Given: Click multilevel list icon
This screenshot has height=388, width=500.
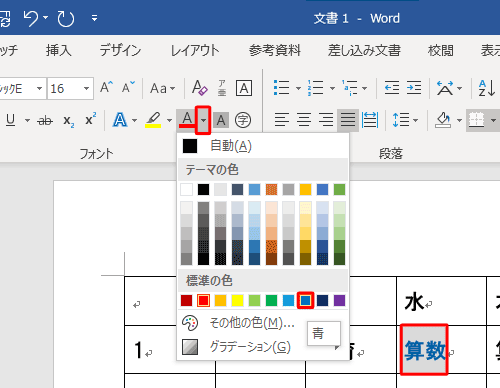Looking at the screenshot, I should (x=349, y=88).
